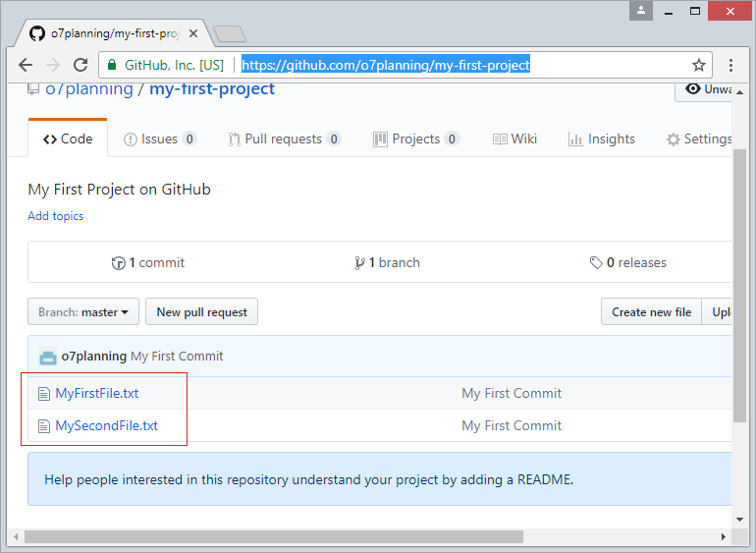The image size is (756, 553).
Task: Click the eye icon on Unwatch button
Action: pyautogui.click(x=693, y=88)
